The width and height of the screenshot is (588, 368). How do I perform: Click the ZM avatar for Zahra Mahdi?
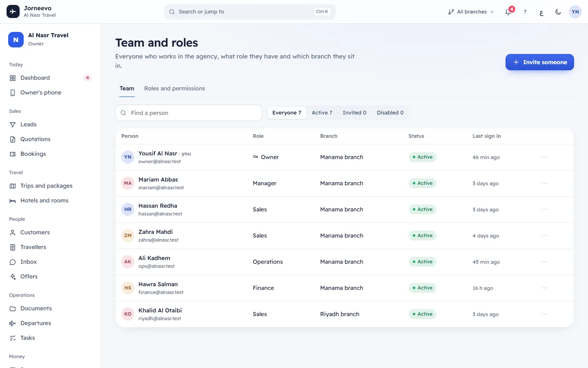tap(128, 236)
